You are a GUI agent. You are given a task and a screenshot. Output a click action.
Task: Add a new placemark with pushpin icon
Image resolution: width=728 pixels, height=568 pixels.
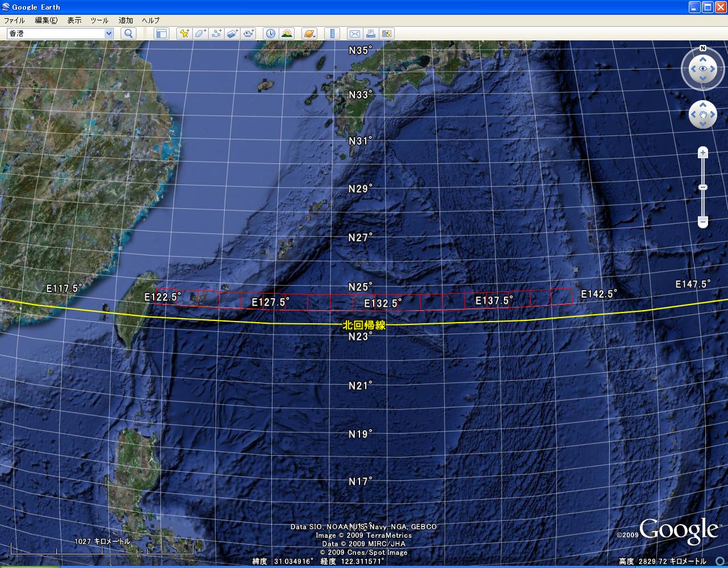(184, 34)
